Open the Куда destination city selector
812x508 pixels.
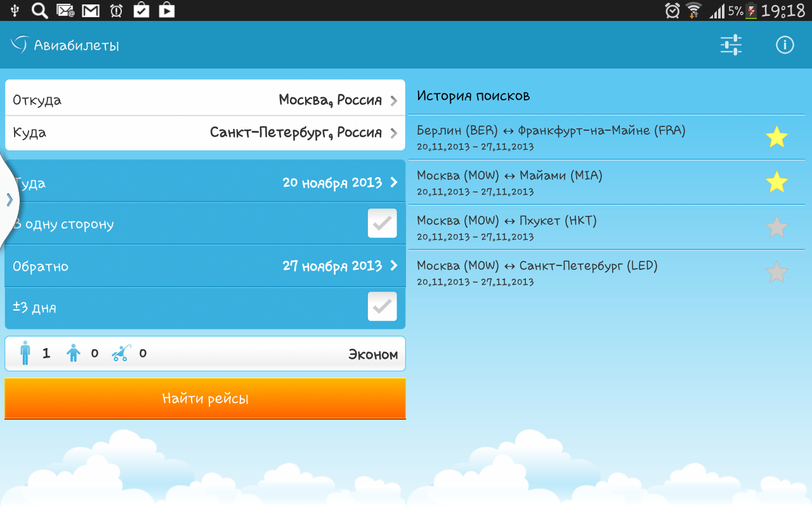point(205,133)
